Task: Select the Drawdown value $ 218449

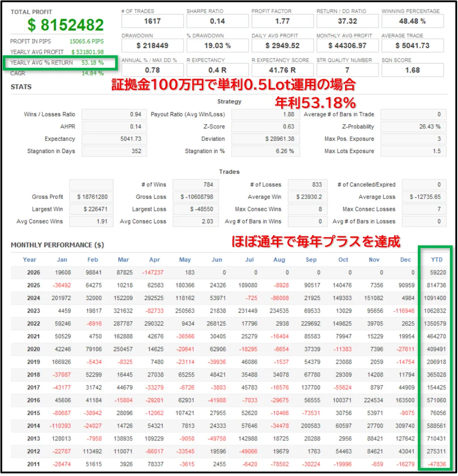Action: point(153,46)
